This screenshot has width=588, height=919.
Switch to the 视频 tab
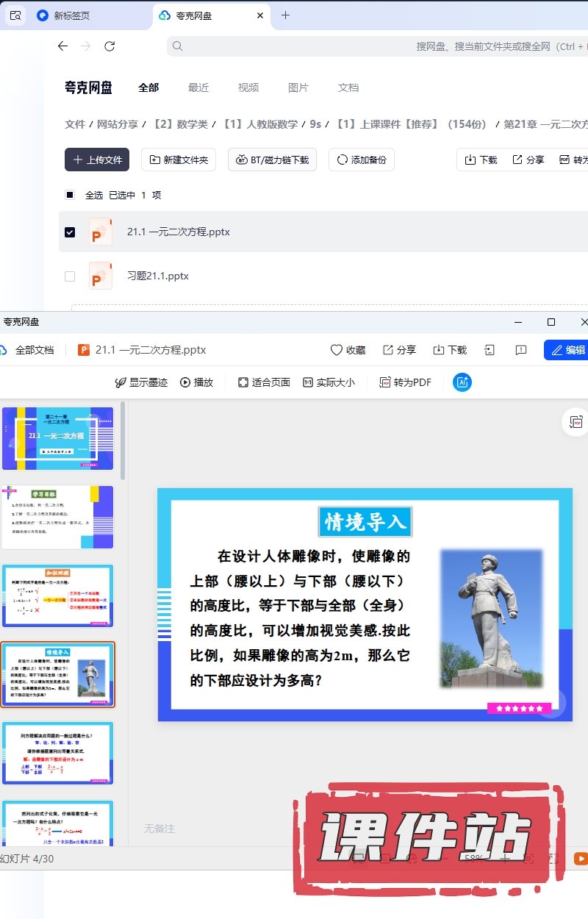tap(248, 87)
